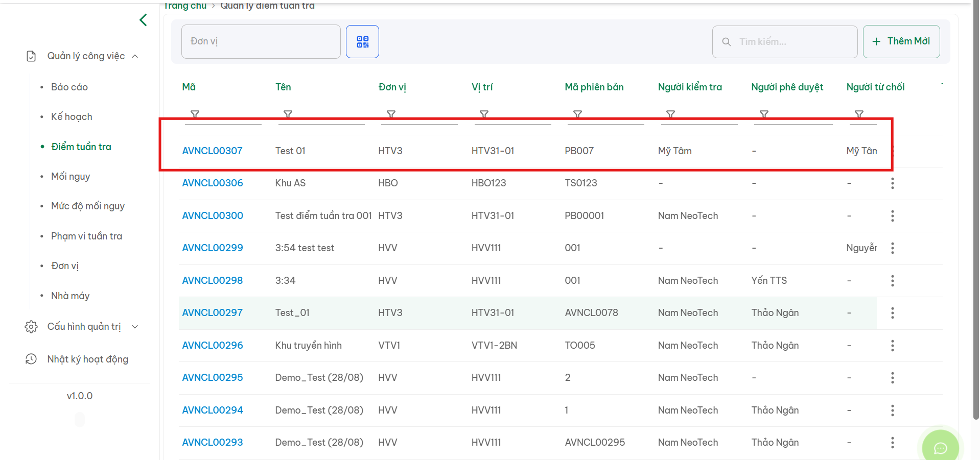Open Nhà máy in the sidebar
Viewport: 980px width, 460px height.
(x=70, y=296)
